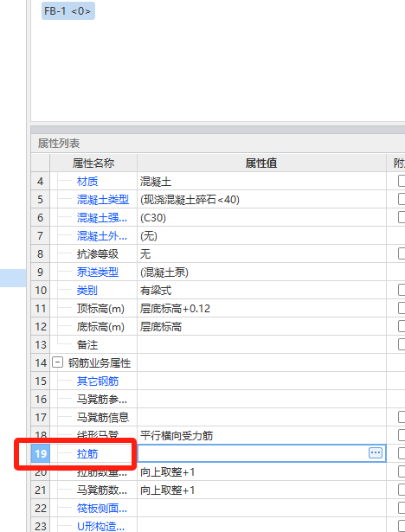This screenshot has width=405, height=532.
Task: Click the 属性值 column header
Action: [x=261, y=163]
